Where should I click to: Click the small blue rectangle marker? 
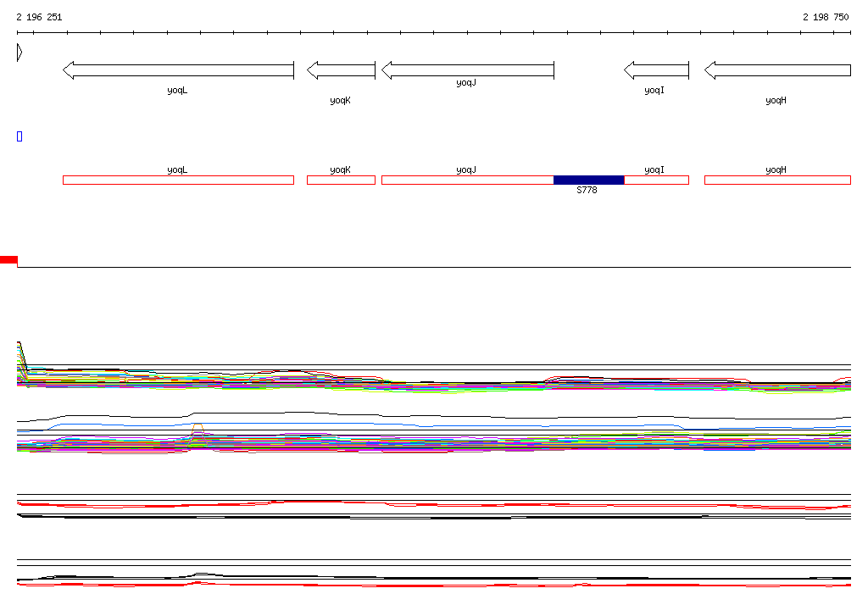coord(19,136)
